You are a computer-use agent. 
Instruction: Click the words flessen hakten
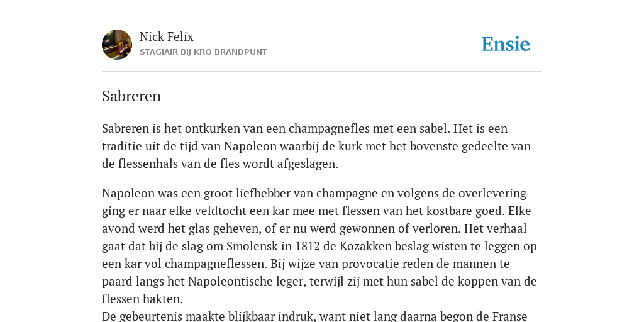(x=142, y=299)
